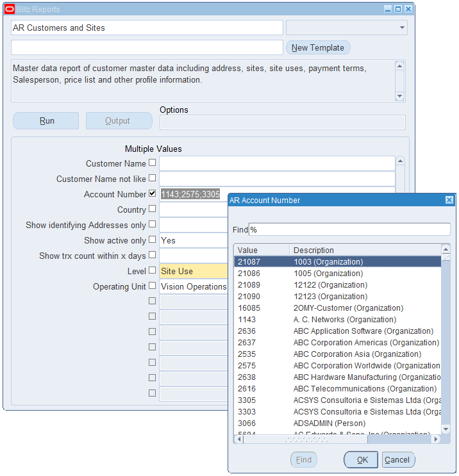Tick the Country multiple values checkbox
459x476 pixels.
[x=152, y=209]
